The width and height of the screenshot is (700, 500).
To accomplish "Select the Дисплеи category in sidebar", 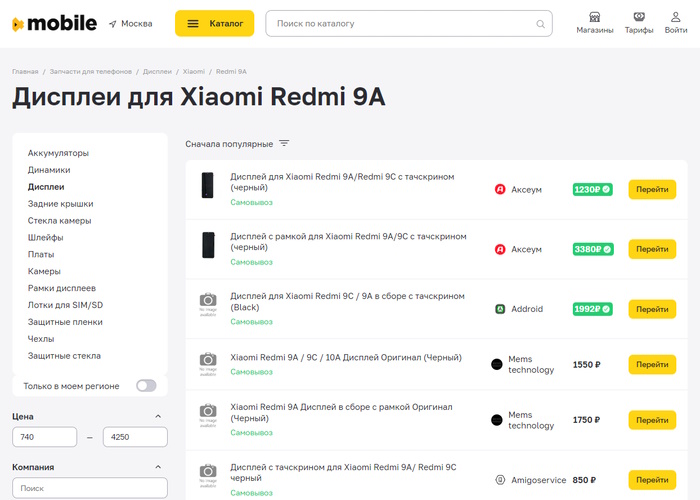I will pos(46,187).
